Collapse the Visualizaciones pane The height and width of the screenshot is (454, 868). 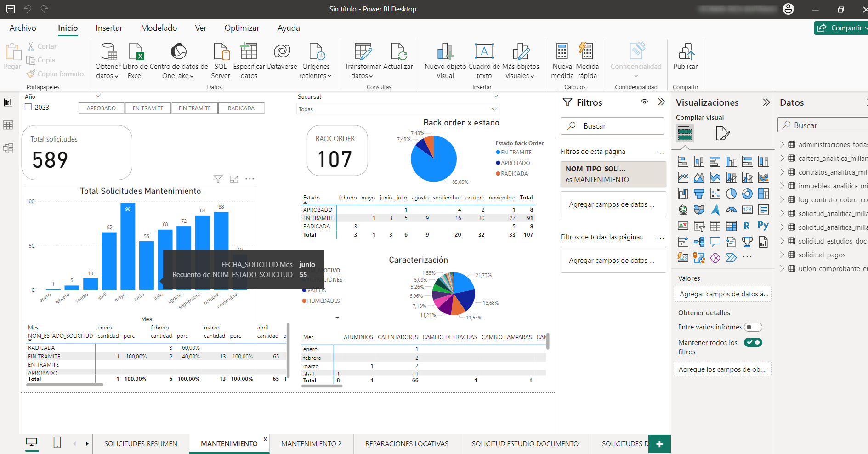(766, 102)
